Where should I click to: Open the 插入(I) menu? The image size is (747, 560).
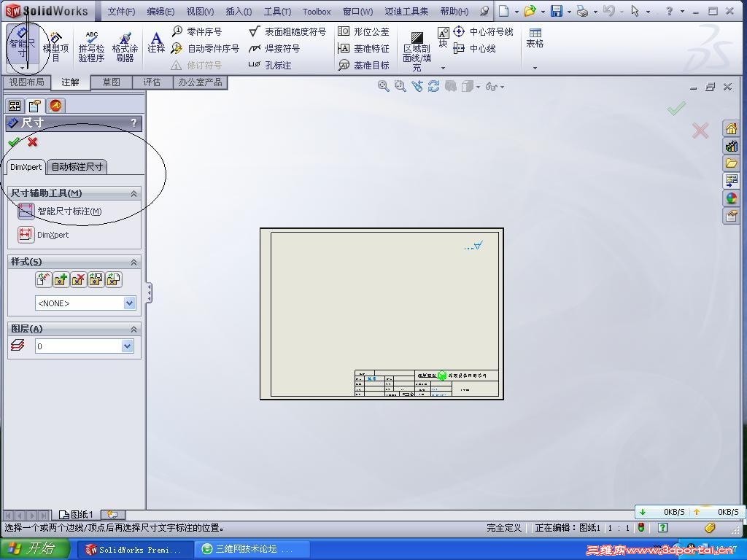coord(239,11)
